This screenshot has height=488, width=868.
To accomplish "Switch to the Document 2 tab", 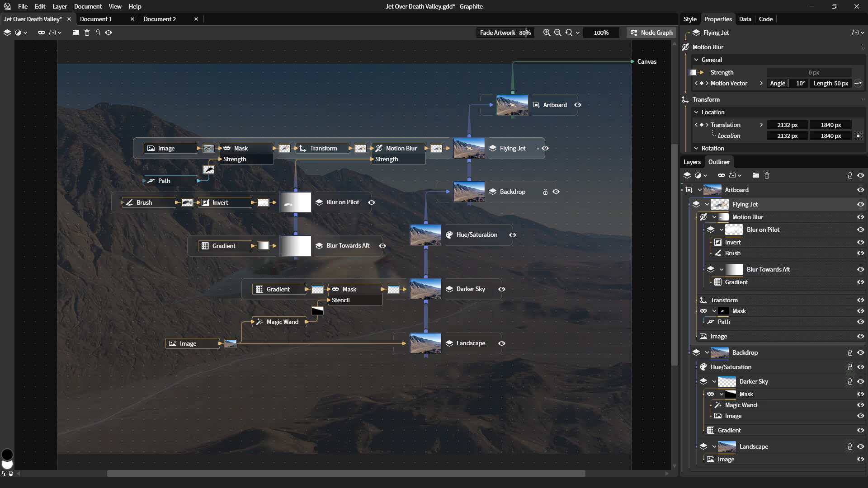I will (x=160, y=19).
